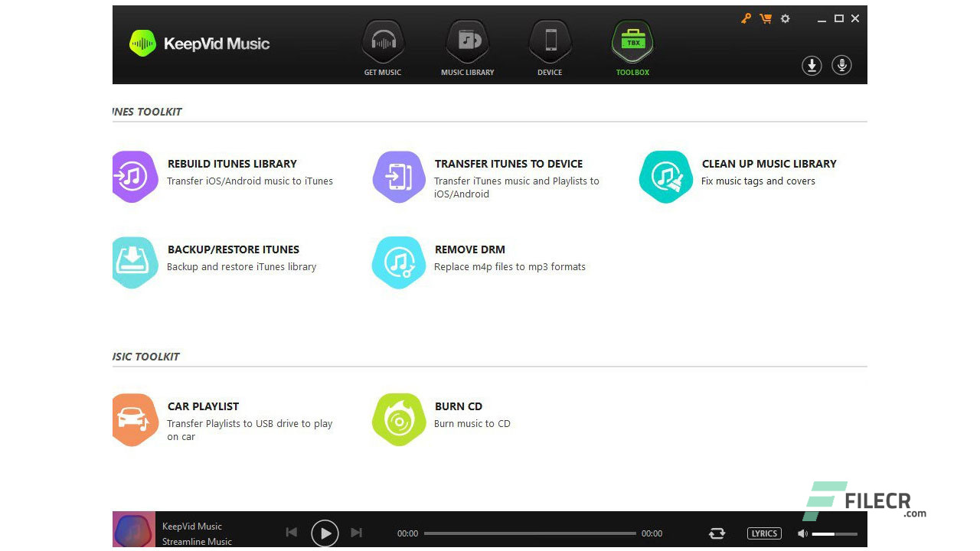Click the album art thumbnail
This screenshot has height=551, width=980.
click(134, 530)
